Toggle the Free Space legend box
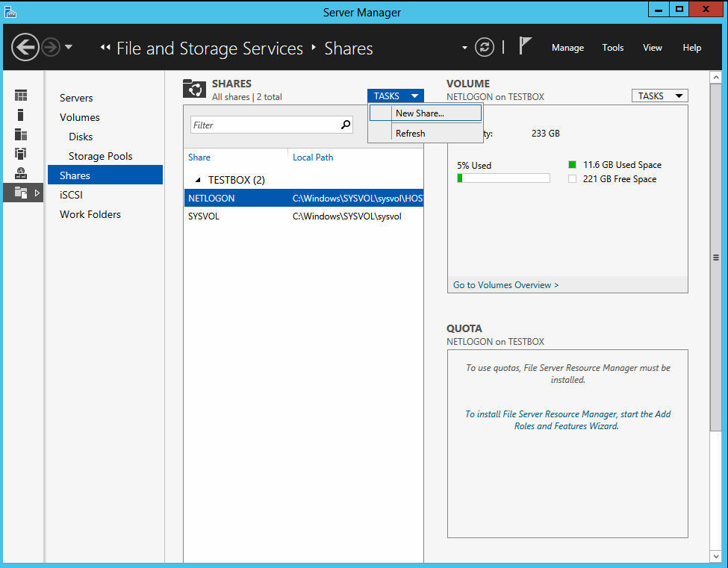Screen dimensions: 728x568 point(571,179)
